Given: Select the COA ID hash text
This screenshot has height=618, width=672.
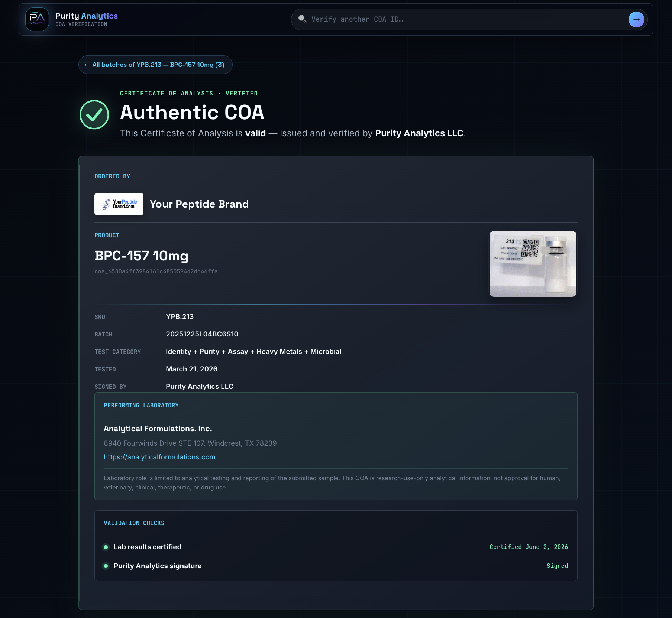Looking at the screenshot, I should pos(156,271).
